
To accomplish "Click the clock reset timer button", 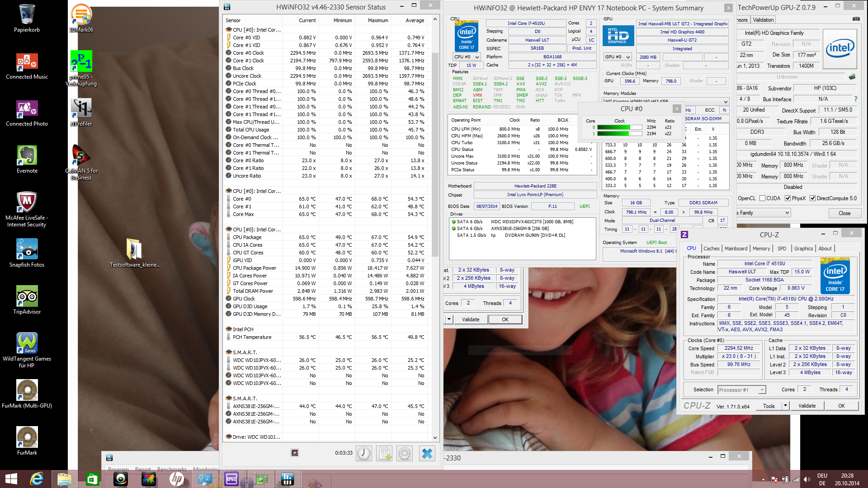I will [364, 453].
